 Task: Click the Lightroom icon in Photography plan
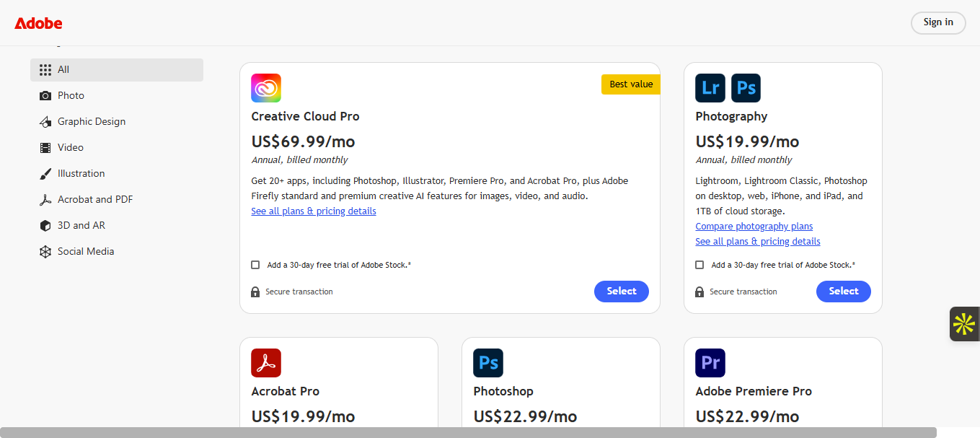[710, 88]
